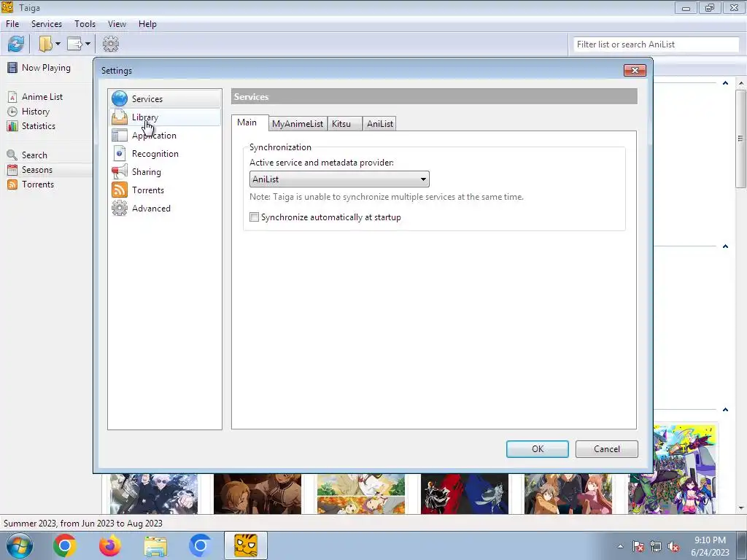Click the scrollbar down arrow in main window
The image size is (747, 560).
pyautogui.click(x=741, y=508)
